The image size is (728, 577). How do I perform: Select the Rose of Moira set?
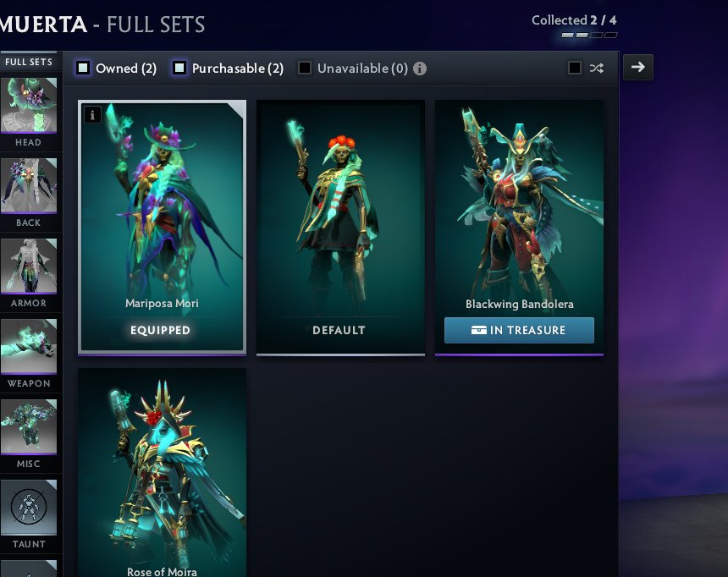[x=162, y=473]
